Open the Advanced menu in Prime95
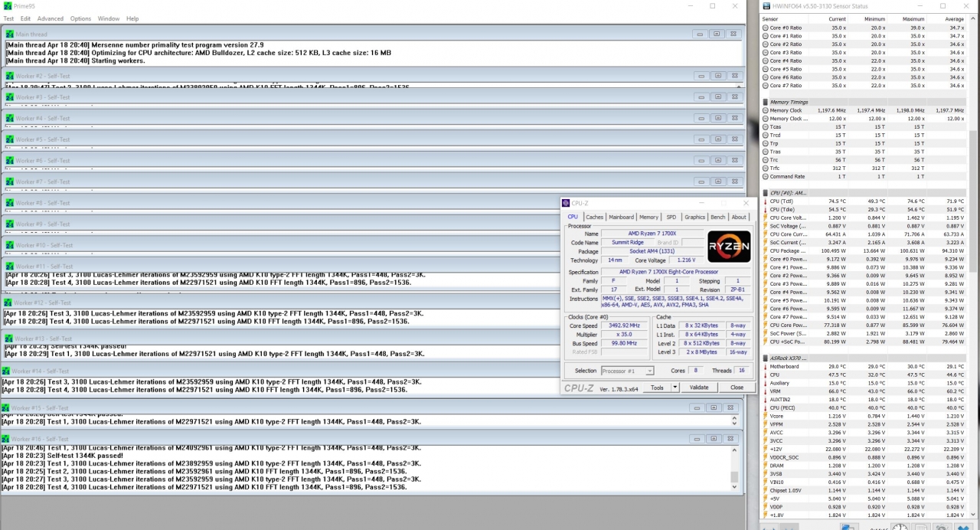The width and height of the screenshot is (980, 530). (x=51, y=18)
